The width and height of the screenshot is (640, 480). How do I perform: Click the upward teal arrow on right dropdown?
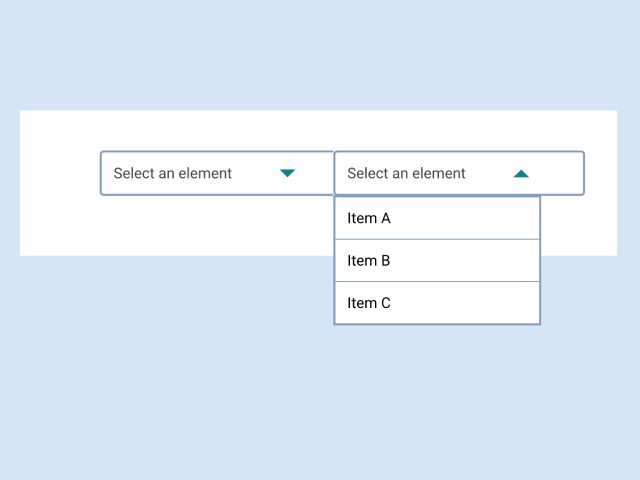(x=520, y=173)
